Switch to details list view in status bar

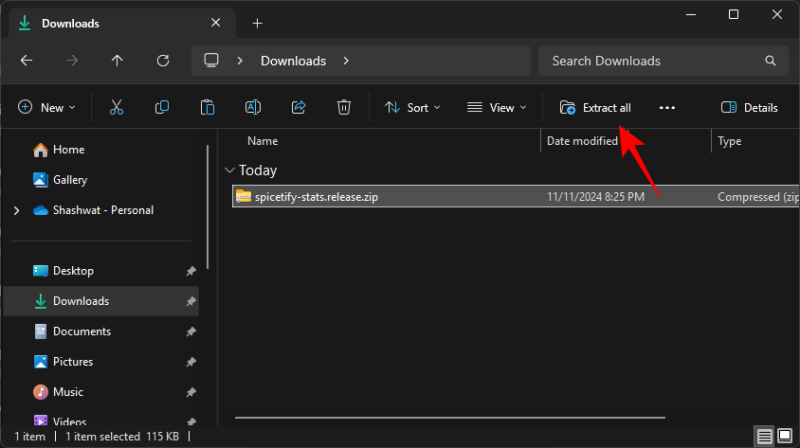coord(765,437)
